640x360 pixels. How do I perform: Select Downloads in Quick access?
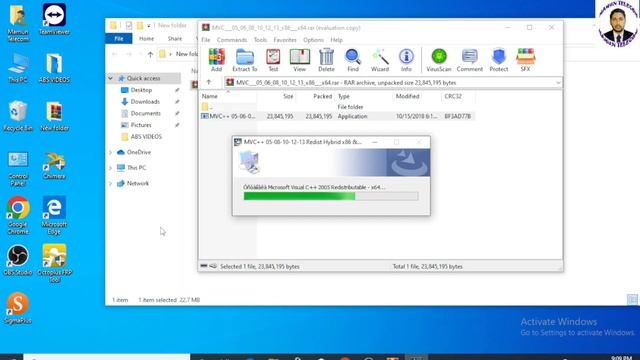(145, 102)
